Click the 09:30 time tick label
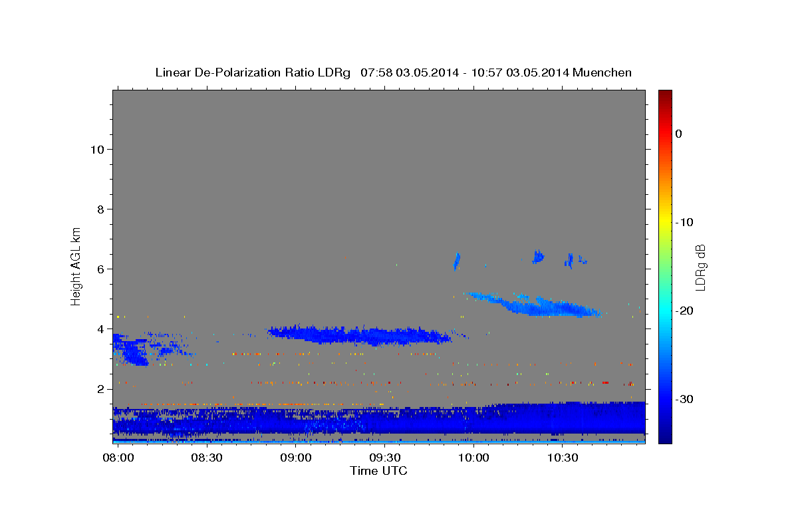The width and height of the screenshot is (798, 532). click(385, 458)
